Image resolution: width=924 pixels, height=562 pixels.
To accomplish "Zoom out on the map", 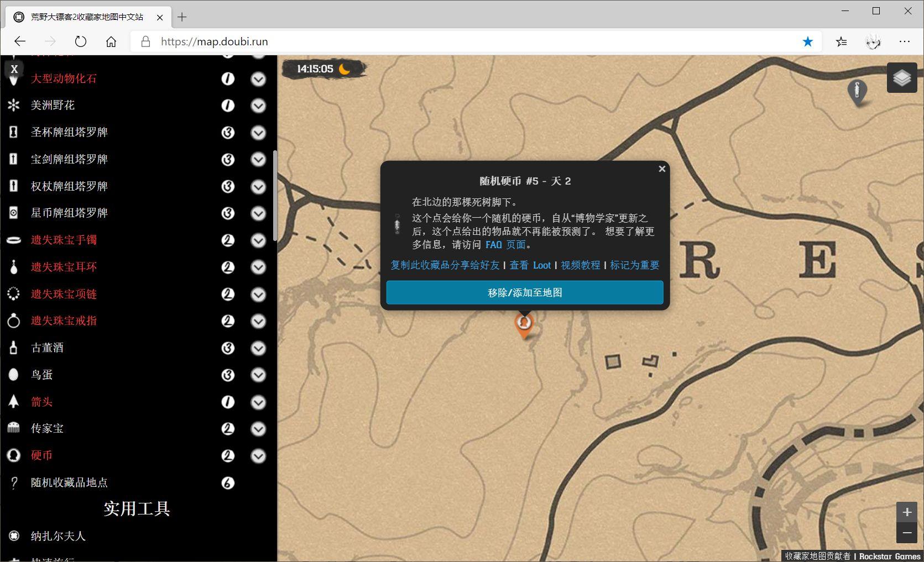I will pos(907,533).
